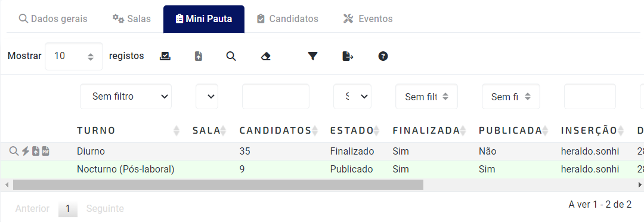Open the Salas tab
This screenshot has width=644, height=222.
[132, 19]
